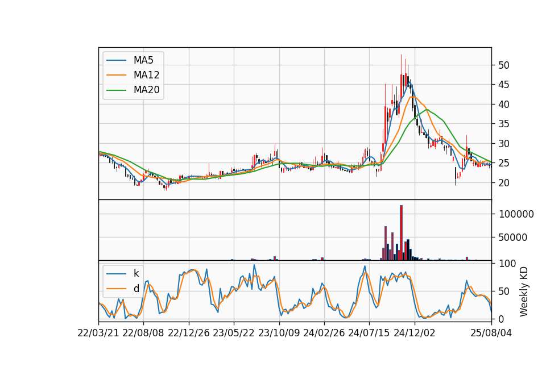Click the MA12 legend label
Viewport: 546px width, 392px height.
click(146, 75)
